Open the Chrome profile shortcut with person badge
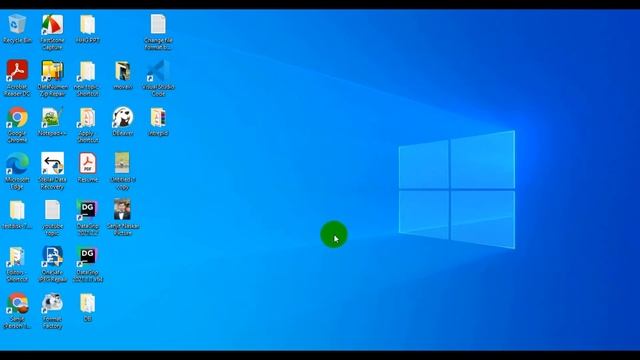 [17, 311]
